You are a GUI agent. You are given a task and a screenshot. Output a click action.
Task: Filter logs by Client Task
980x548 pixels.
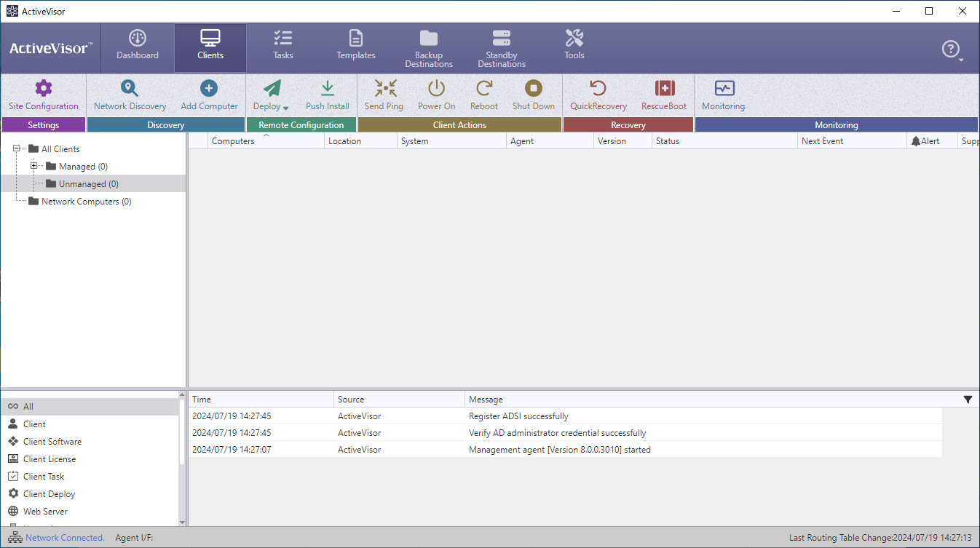(x=90, y=477)
